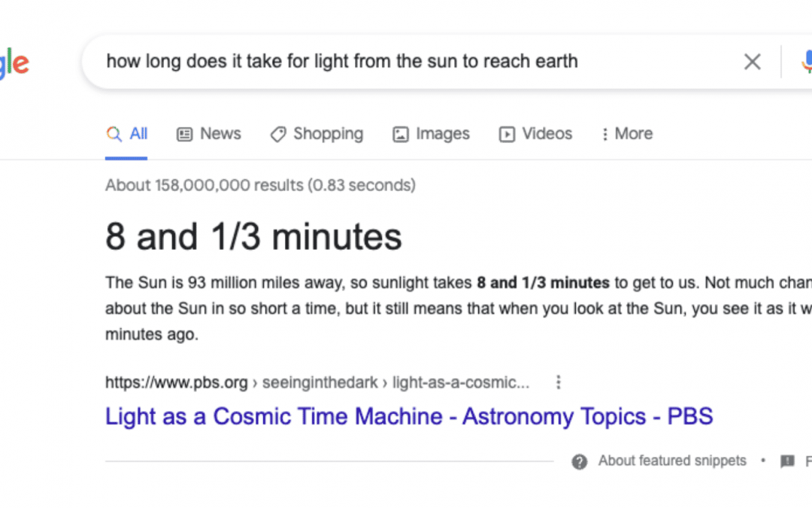Open the three-dot menu next to the PBS URL

(x=559, y=382)
